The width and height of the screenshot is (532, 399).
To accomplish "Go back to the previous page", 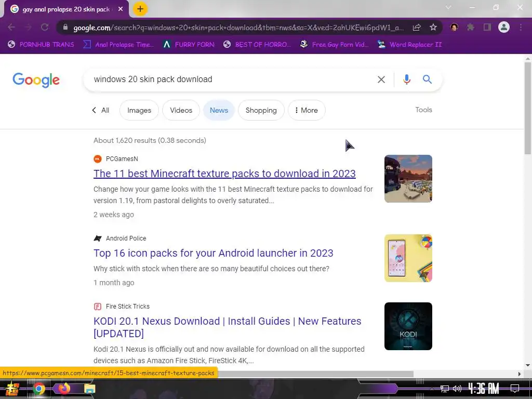I will (x=11, y=27).
